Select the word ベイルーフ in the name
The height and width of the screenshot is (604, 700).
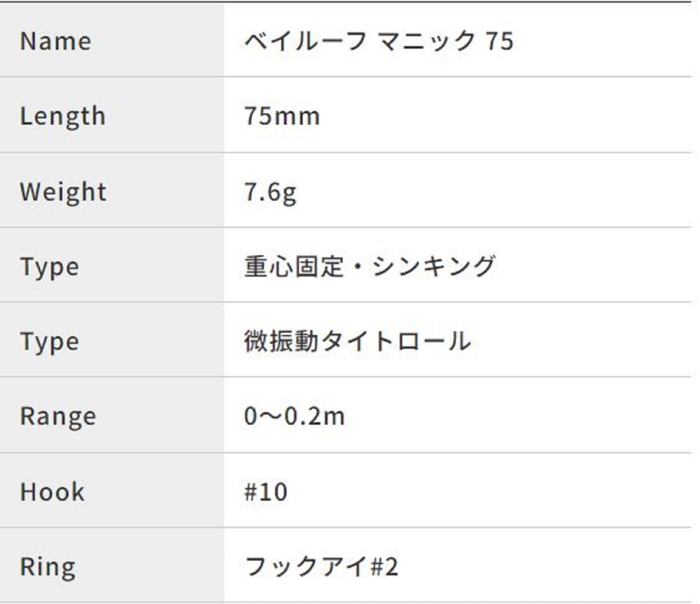(305, 41)
